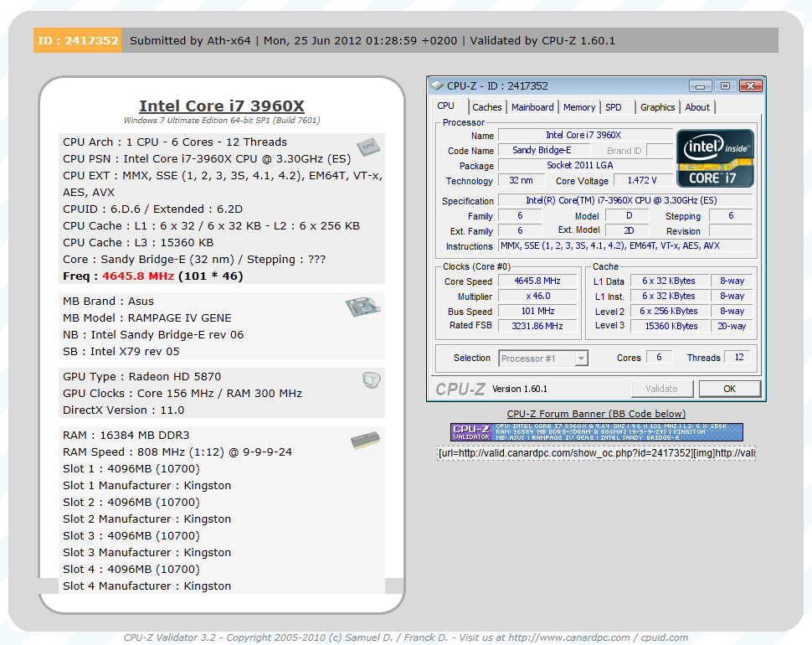Image resolution: width=812 pixels, height=645 pixels.
Task: Click the CPU-Z Forum Banner link
Action: (596, 414)
